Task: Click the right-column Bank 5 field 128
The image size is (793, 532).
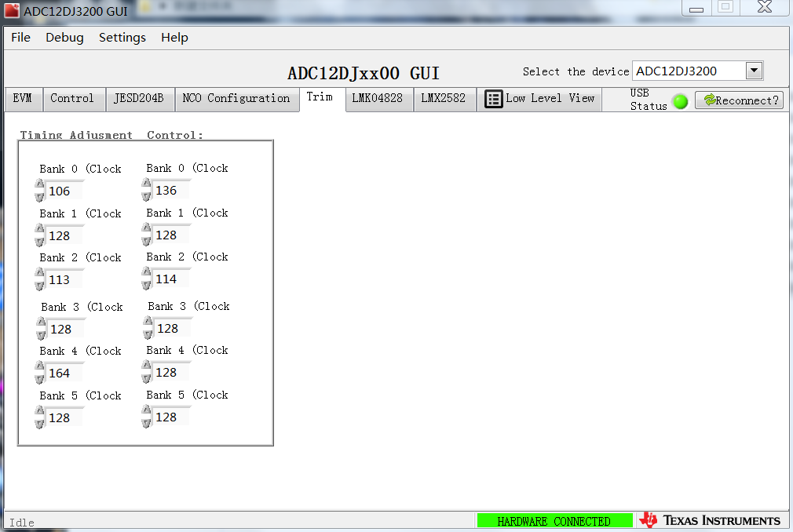Action: coord(172,417)
